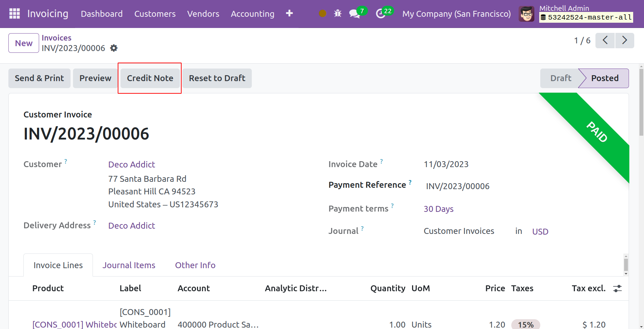Click the Preview button

(x=95, y=78)
